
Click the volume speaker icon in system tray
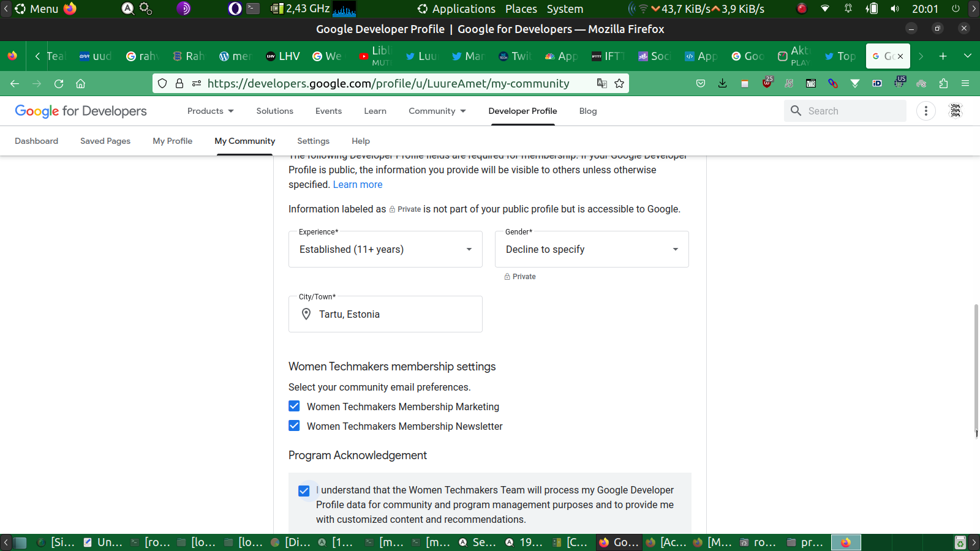pos(895,9)
